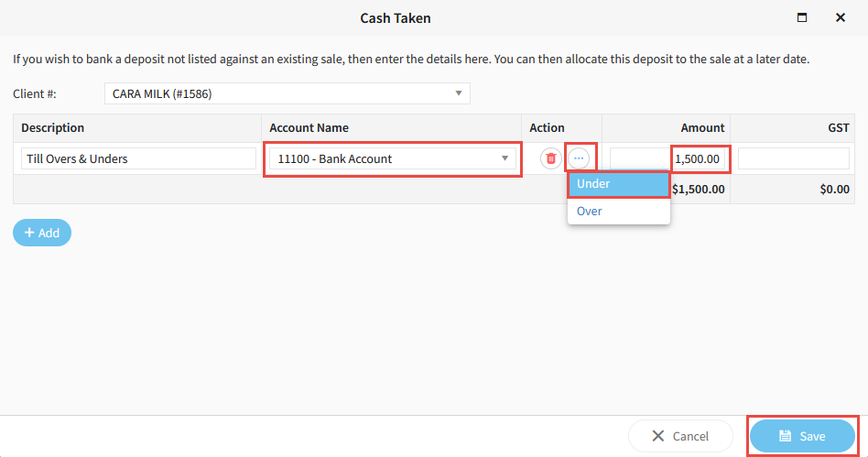This screenshot has height=457, width=868.
Task: Edit the Till Overs & Unders description field
Action: pos(139,158)
